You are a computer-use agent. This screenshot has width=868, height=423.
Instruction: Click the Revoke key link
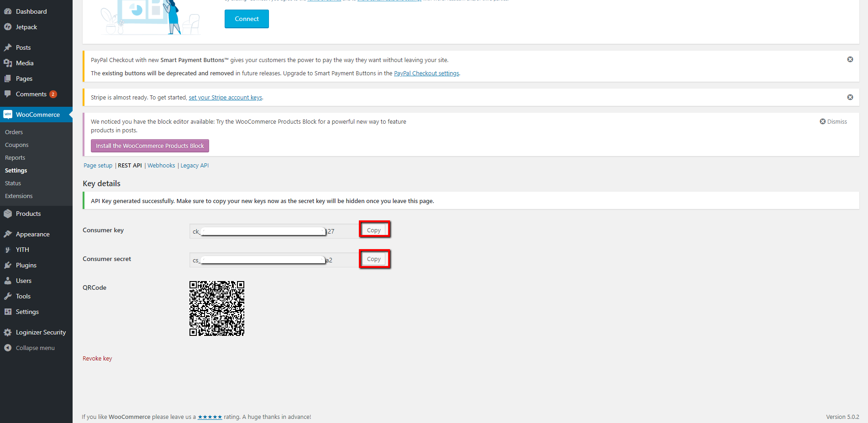coord(97,358)
